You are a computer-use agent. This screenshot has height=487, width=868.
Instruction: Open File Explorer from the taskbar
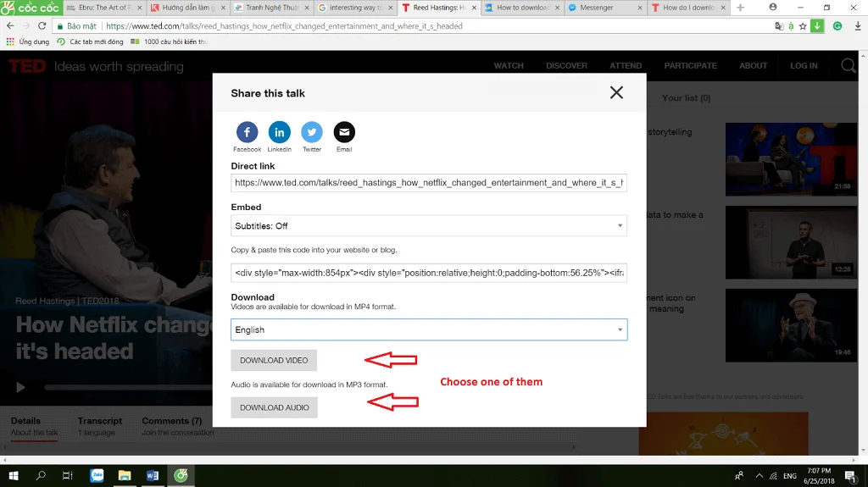click(125, 475)
